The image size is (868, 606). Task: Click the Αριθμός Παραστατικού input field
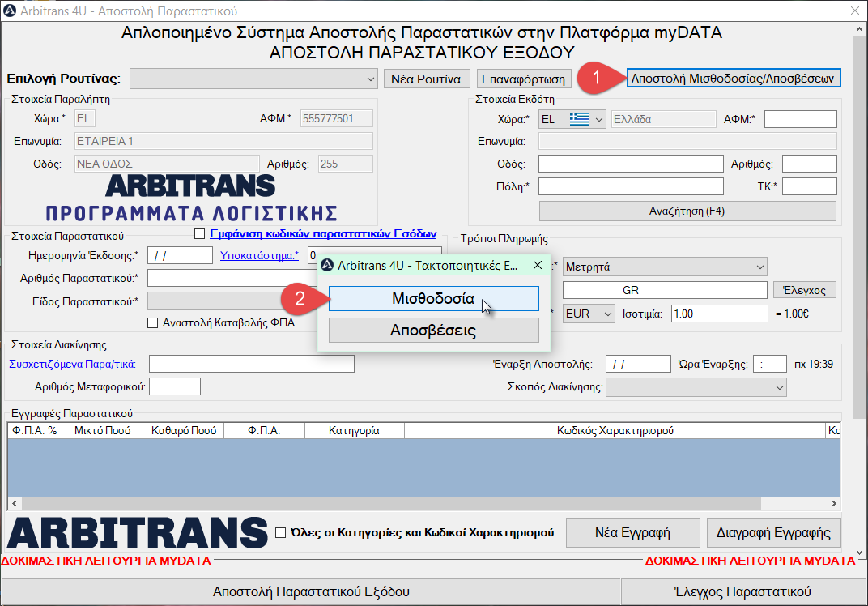[232, 278]
